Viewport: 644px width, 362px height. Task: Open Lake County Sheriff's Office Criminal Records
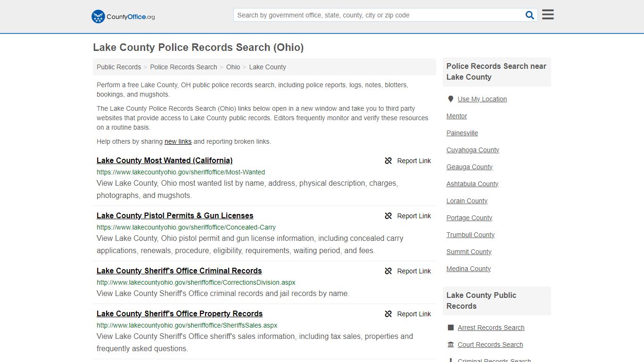click(x=179, y=271)
